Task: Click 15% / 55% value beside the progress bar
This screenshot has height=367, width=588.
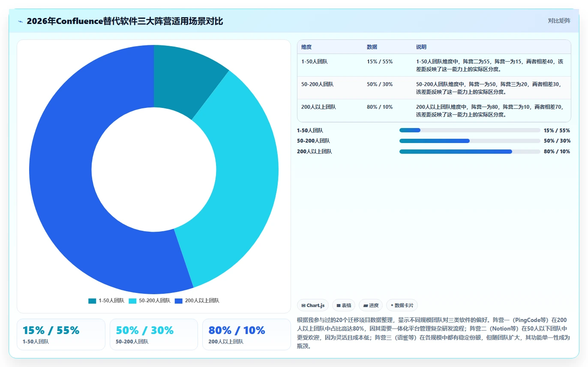Action: click(557, 131)
